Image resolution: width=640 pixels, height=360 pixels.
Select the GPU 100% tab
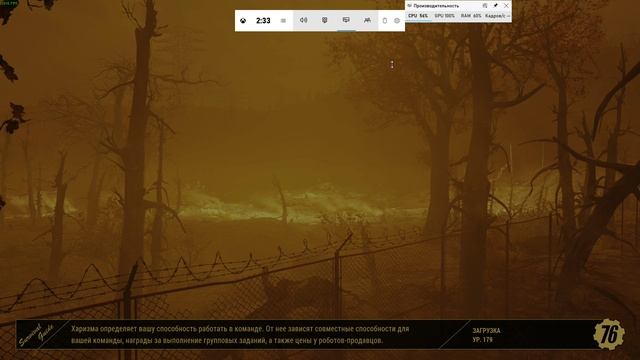(444, 16)
